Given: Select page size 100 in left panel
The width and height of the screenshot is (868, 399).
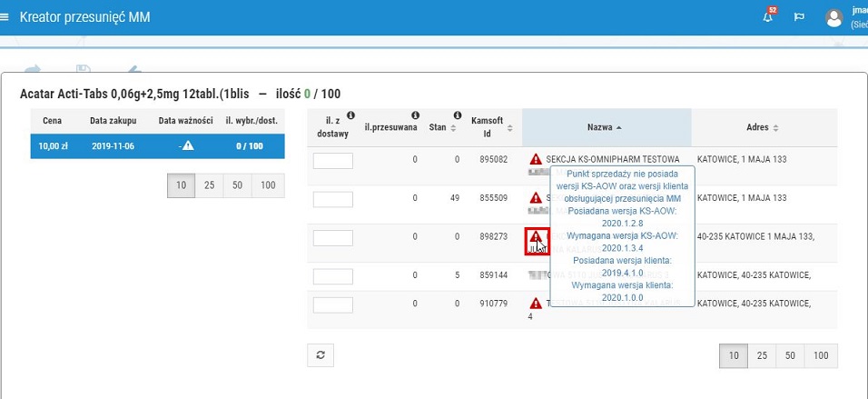Looking at the screenshot, I should pos(268,185).
